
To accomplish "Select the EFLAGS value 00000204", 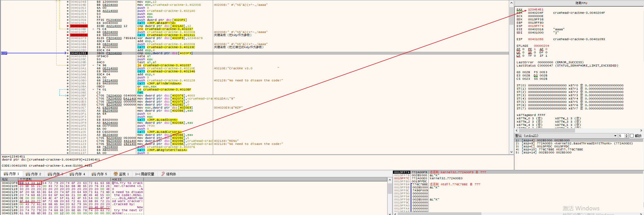I will click(x=542, y=46).
